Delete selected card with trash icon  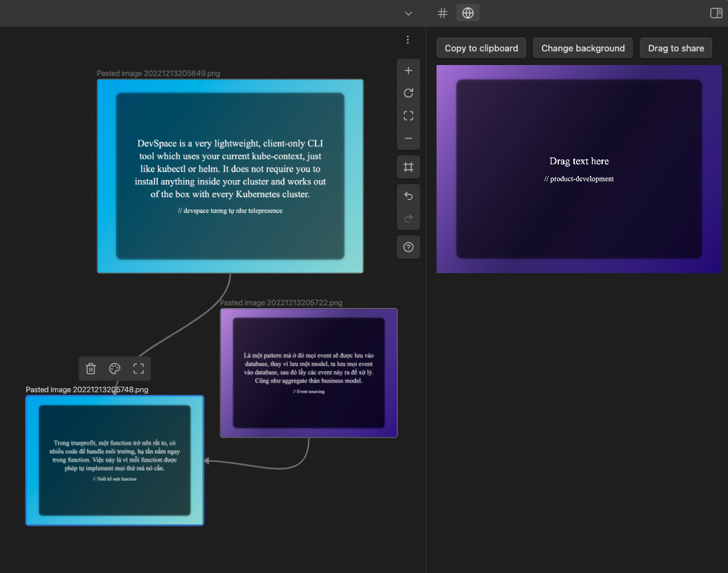[x=90, y=368]
